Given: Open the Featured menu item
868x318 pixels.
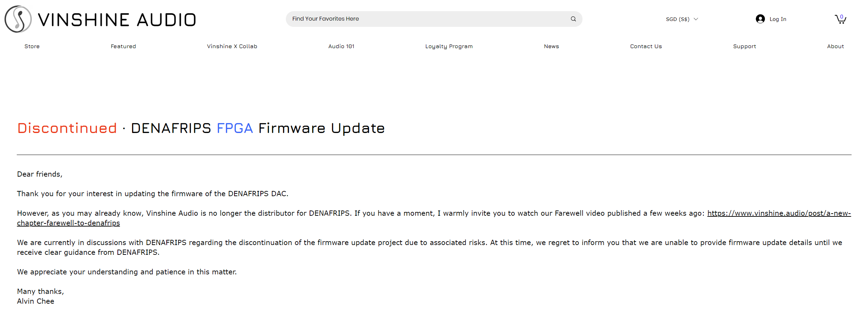Looking at the screenshot, I should tap(123, 46).
